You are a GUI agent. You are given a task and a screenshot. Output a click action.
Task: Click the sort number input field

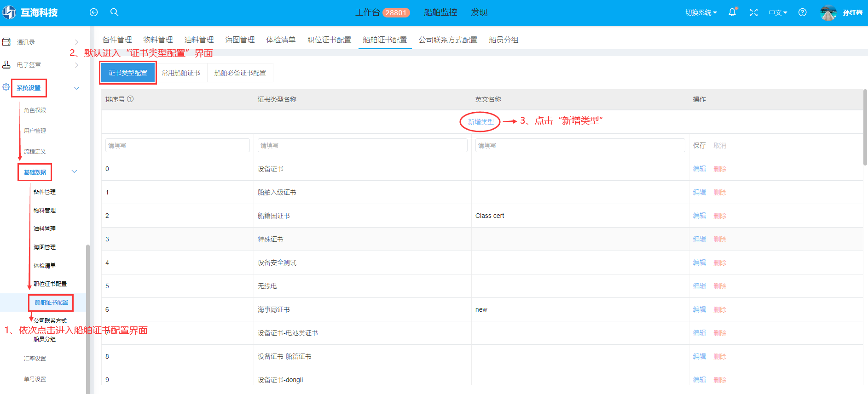[x=177, y=145]
